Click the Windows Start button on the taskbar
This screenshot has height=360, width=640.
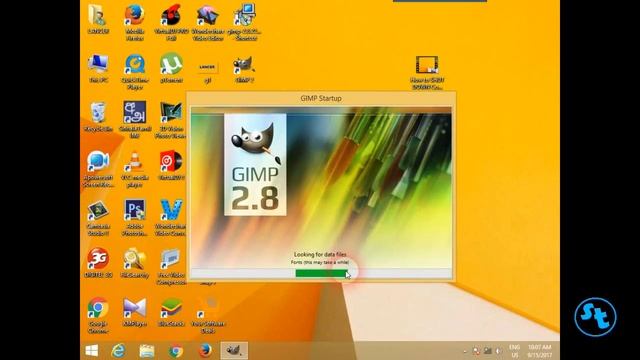pos(91,351)
